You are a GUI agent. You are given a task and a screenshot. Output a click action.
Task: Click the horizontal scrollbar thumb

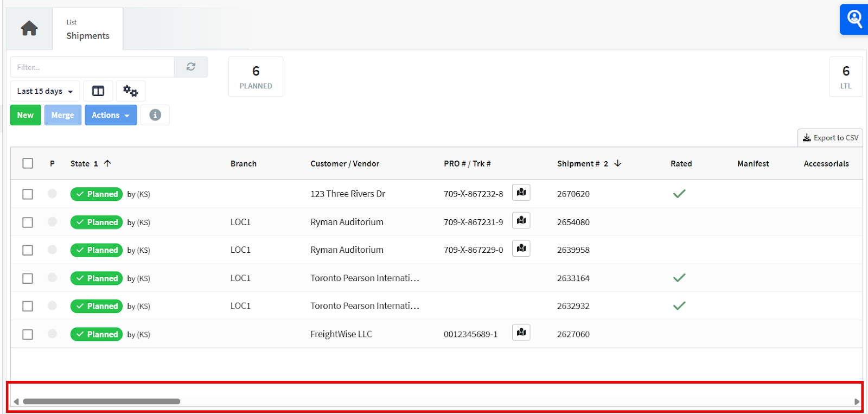(x=101, y=402)
